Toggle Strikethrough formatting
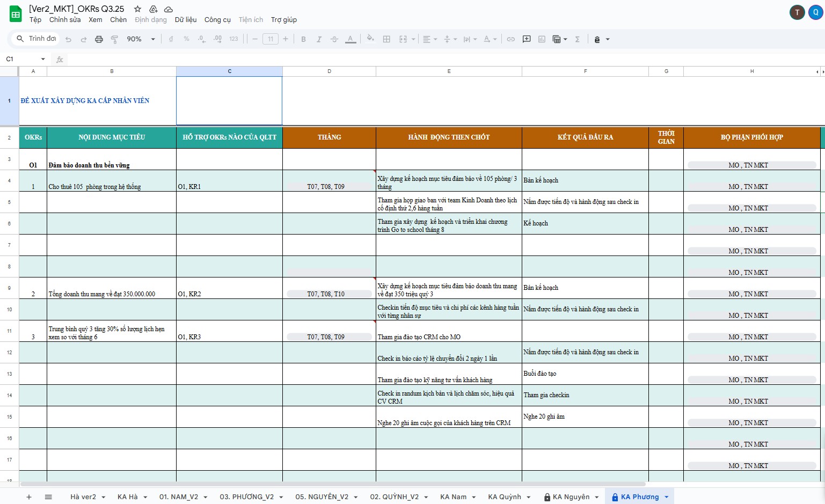Image resolution: width=825 pixels, height=504 pixels. (334, 39)
